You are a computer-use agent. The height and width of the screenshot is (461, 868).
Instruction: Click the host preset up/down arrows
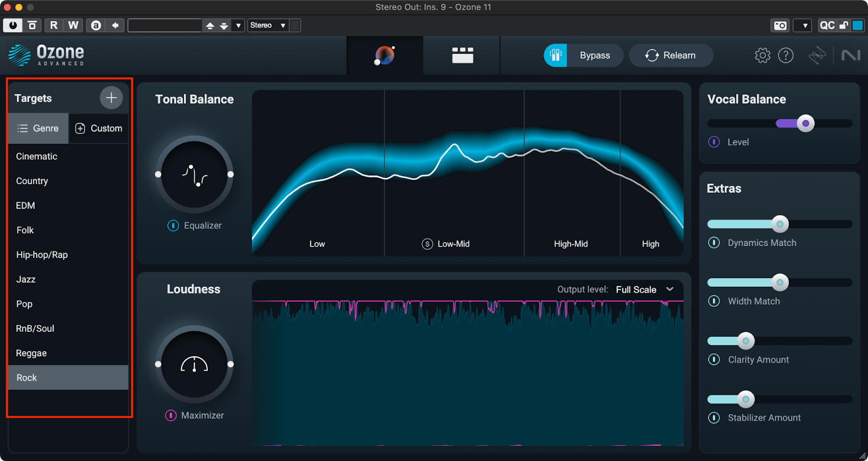click(x=216, y=26)
